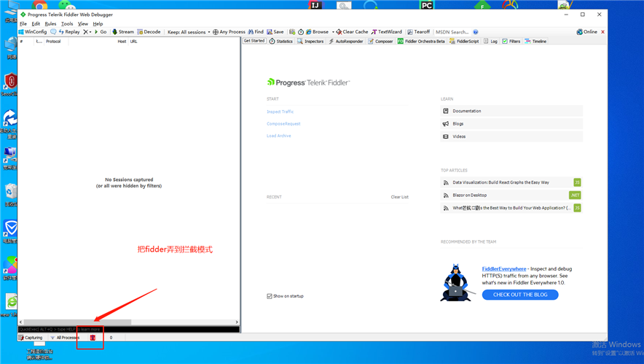644x364 pixels.
Task: Click the Go resume button
Action: tap(101, 31)
